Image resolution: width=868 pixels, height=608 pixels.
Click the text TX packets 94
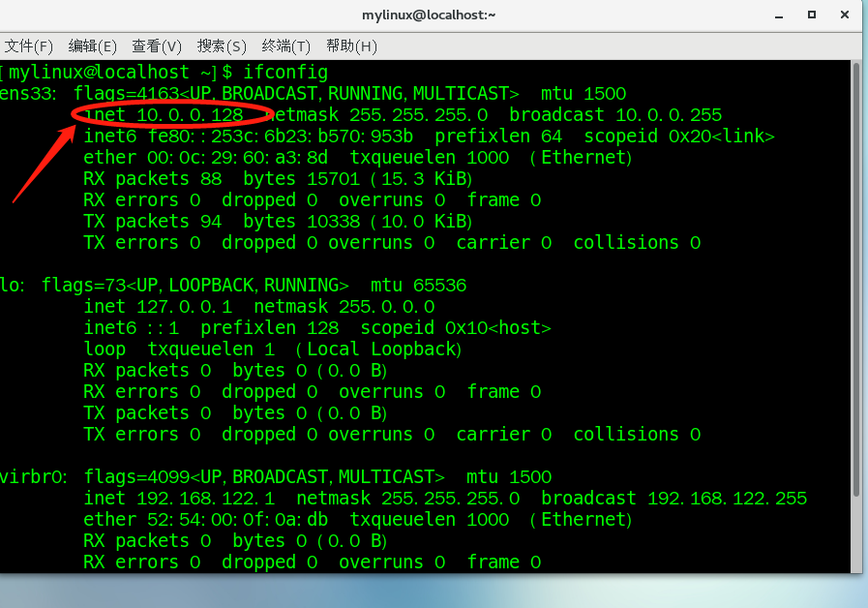tap(153, 222)
